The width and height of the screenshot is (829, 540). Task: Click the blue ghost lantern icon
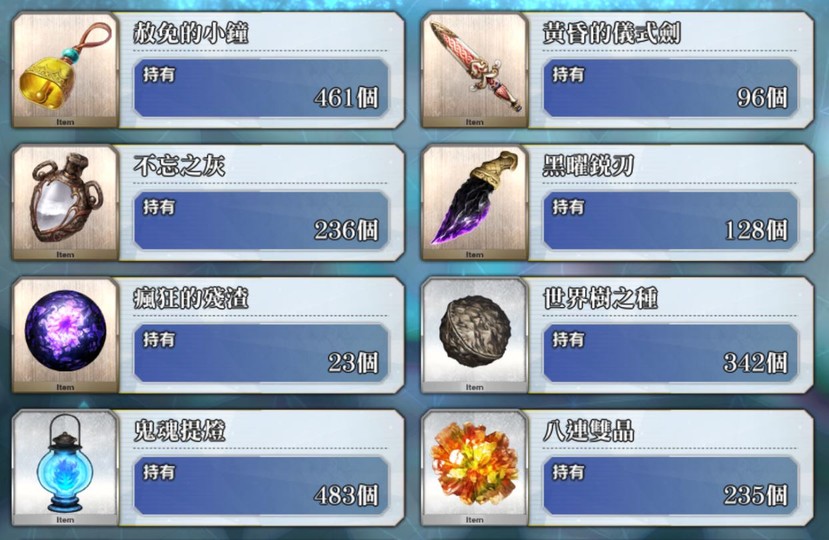tap(65, 469)
